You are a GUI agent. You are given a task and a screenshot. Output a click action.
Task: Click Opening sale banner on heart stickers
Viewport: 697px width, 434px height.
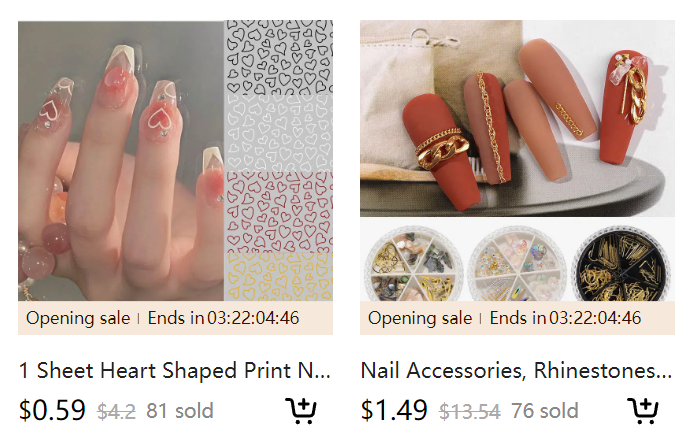pos(175,318)
